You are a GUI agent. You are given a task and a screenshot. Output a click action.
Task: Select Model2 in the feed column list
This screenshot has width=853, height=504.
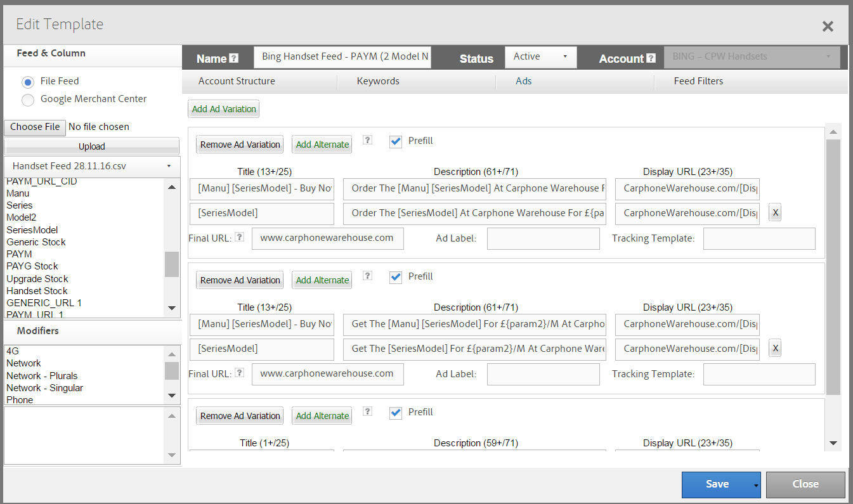coord(22,217)
